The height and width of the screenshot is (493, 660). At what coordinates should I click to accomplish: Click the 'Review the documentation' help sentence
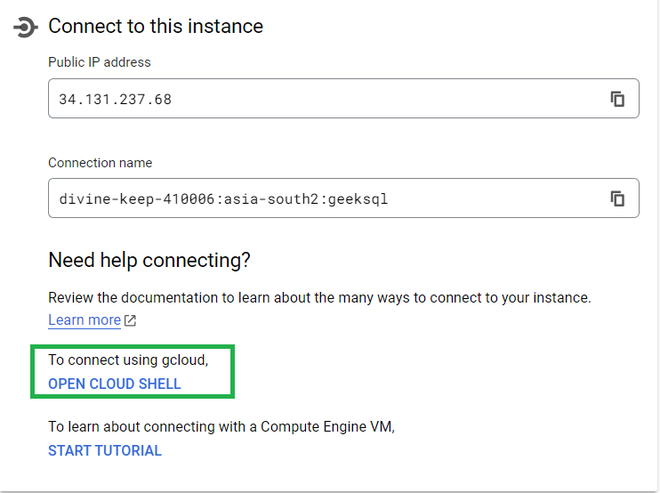click(x=150, y=298)
